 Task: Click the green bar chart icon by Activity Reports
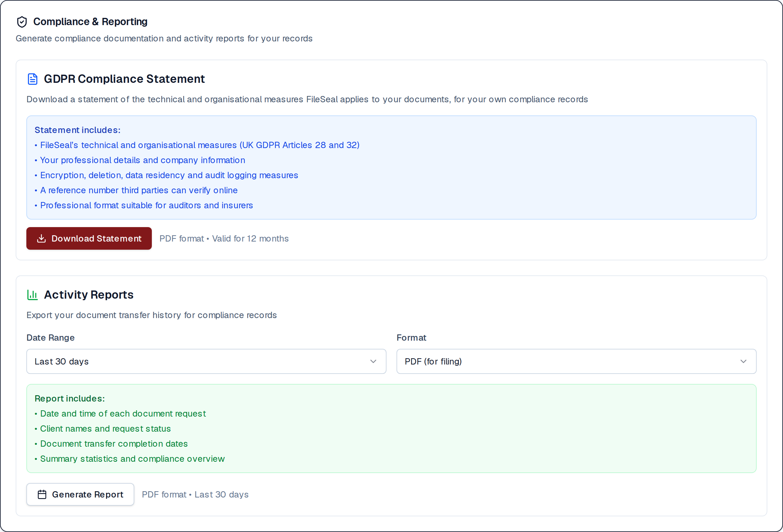click(x=32, y=295)
